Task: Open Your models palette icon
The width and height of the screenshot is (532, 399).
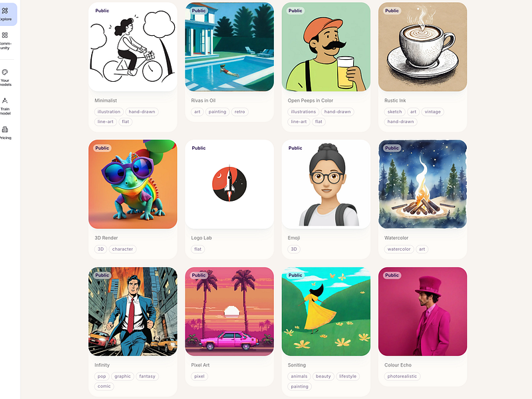Action: pyautogui.click(x=5, y=72)
